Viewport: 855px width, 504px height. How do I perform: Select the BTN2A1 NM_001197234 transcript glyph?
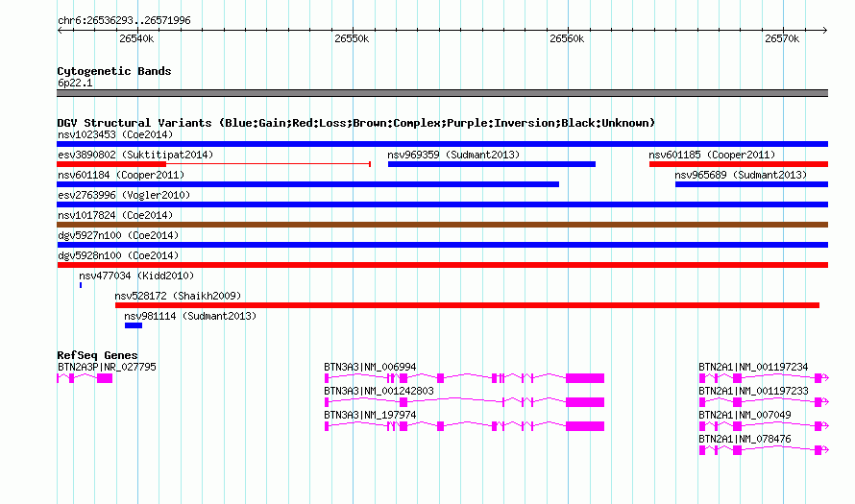(x=764, y=378)
